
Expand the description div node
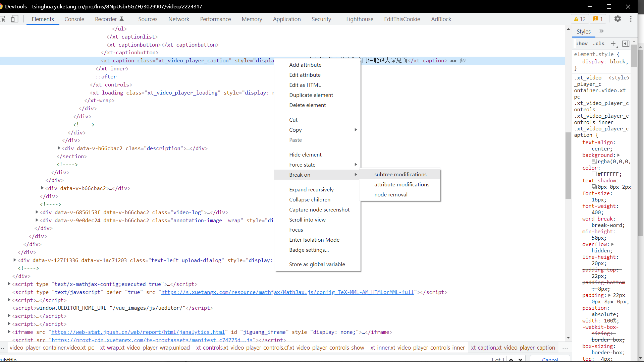coord(59,148)
